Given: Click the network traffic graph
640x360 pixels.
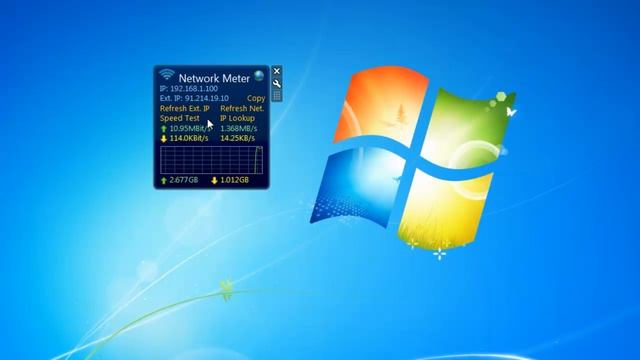Looking at the screenshot, I should coord(211,160).
